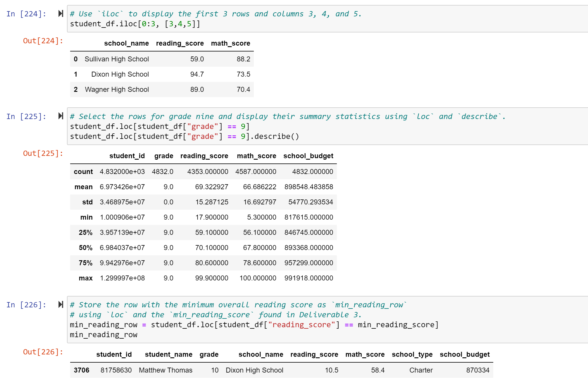
Task: Click the school_name header in Out[224] table
Action: click(126, 43)
